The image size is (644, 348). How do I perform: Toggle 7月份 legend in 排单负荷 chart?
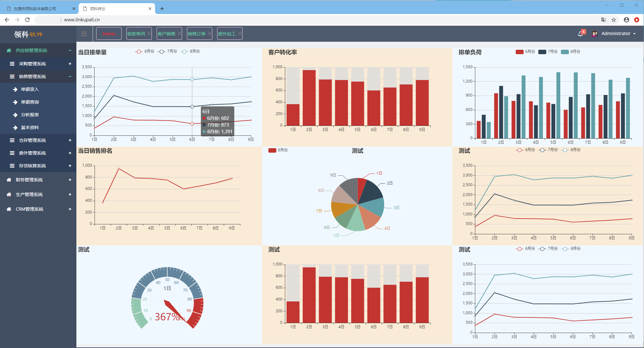click(x=548, y=52)
